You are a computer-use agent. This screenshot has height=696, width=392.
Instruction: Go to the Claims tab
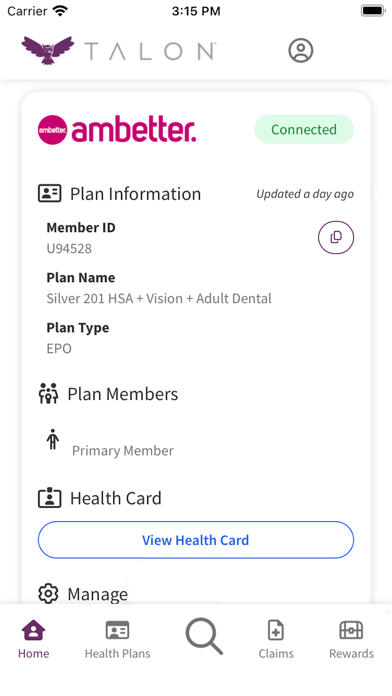point(276,639)
